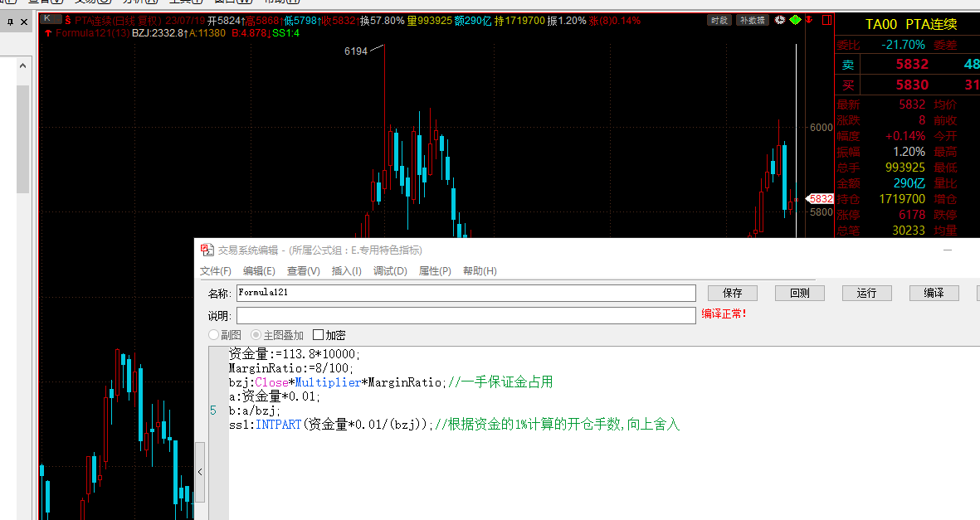Open the 帮助(H) menu in editor

pos(480,270)
